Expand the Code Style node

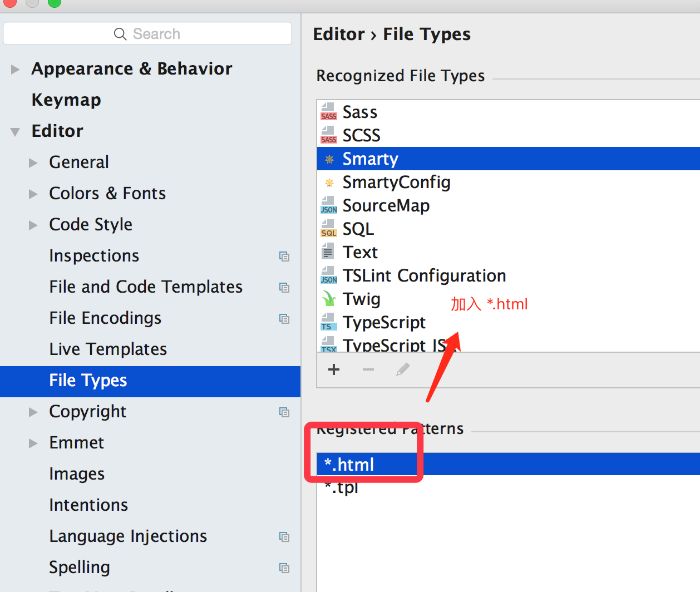pyautogui.click(x=33, y=225)
